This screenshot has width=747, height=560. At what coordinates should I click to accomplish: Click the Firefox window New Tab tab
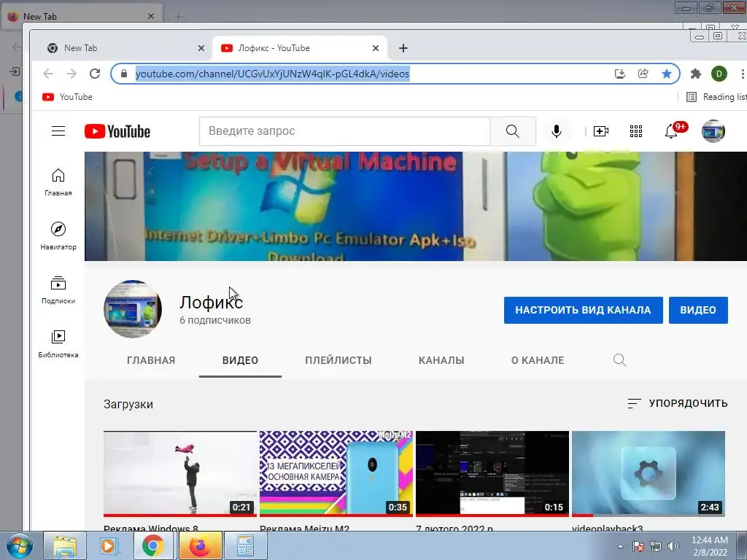(x=82, y=16)
